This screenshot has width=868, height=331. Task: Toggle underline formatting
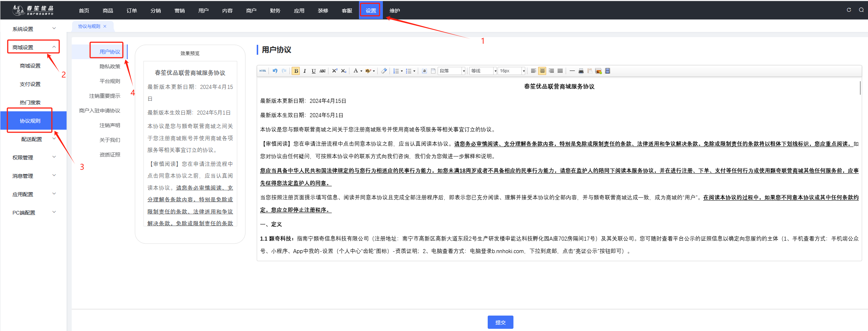(313, 71)
